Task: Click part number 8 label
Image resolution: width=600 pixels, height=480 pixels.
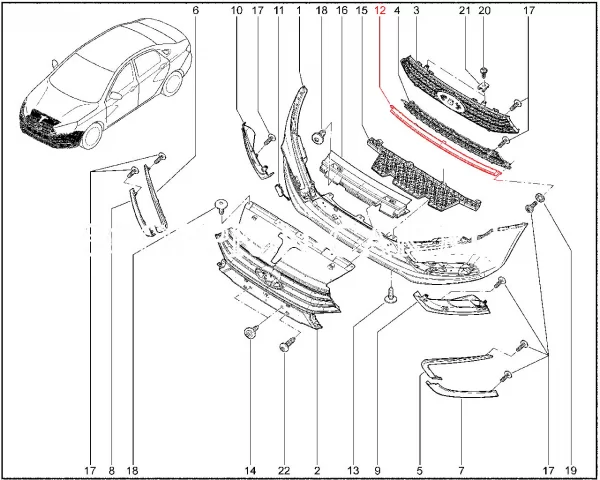Action: 113,468
